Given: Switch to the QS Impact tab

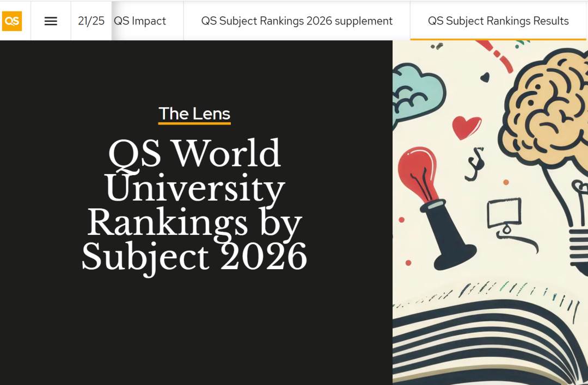Looking at the screenshot, I should click(x=140, y=21).
